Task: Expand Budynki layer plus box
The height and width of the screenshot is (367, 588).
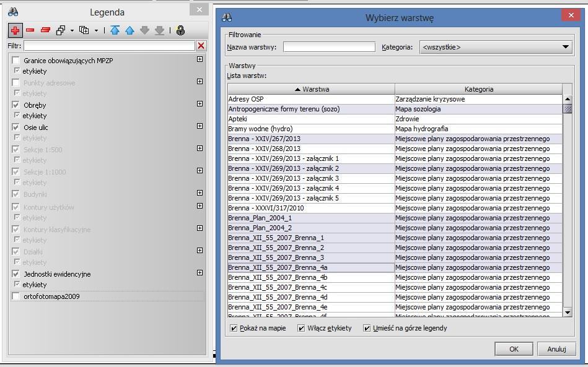Action: (200, 193)
